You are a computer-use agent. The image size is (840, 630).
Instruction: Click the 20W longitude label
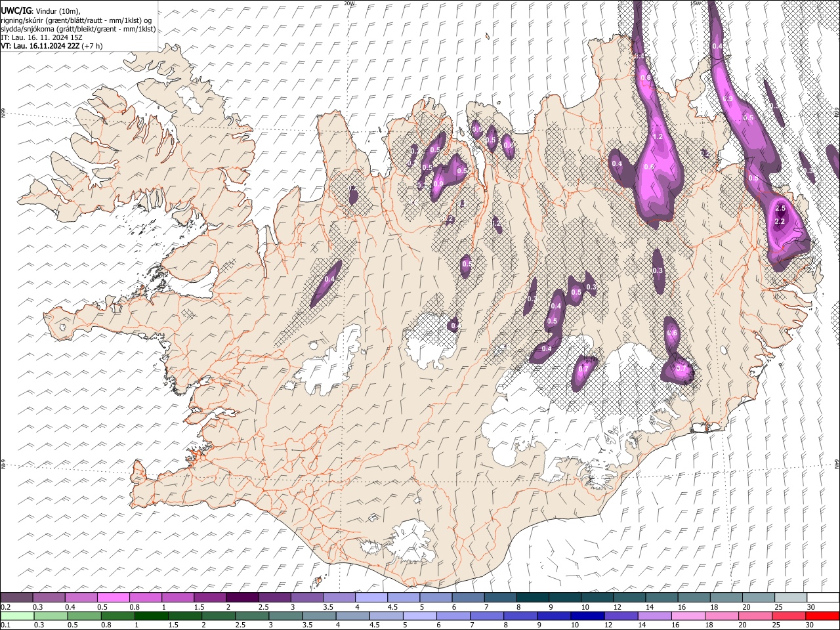click(x=349, y=3)
